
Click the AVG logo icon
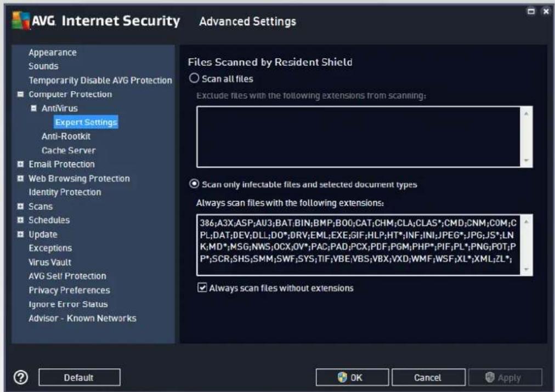coord(20,20)
